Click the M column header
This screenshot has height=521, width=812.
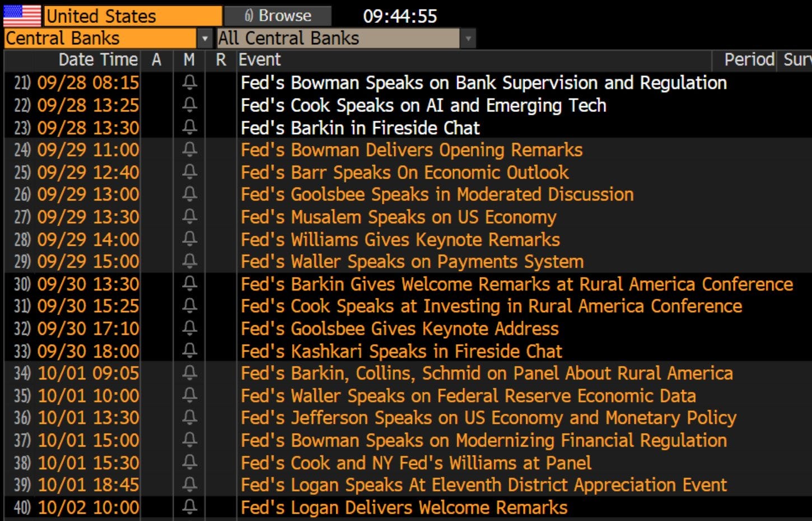pos(189,60)
